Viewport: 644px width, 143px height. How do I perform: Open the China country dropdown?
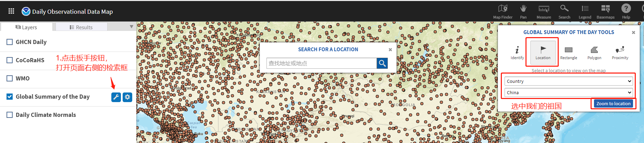[x=569, y=92]
